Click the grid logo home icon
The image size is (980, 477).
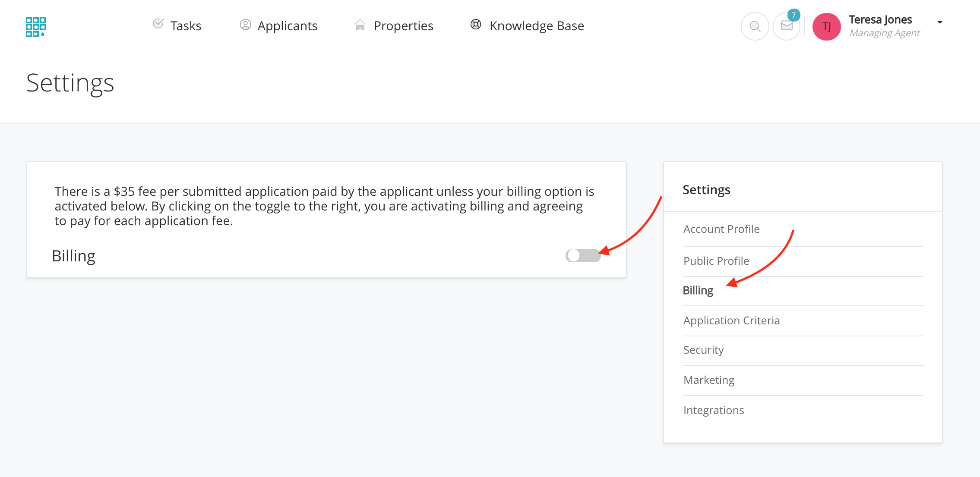coord(35,27)
